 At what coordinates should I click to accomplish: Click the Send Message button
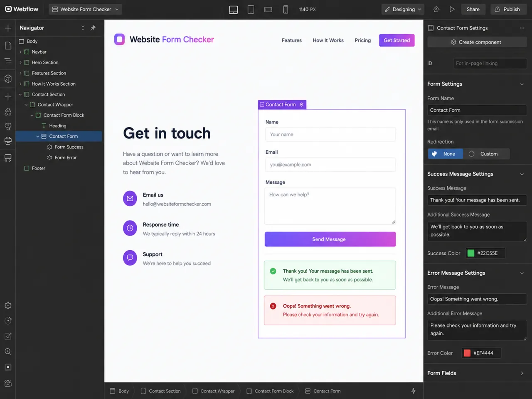[x=330, y=239]
